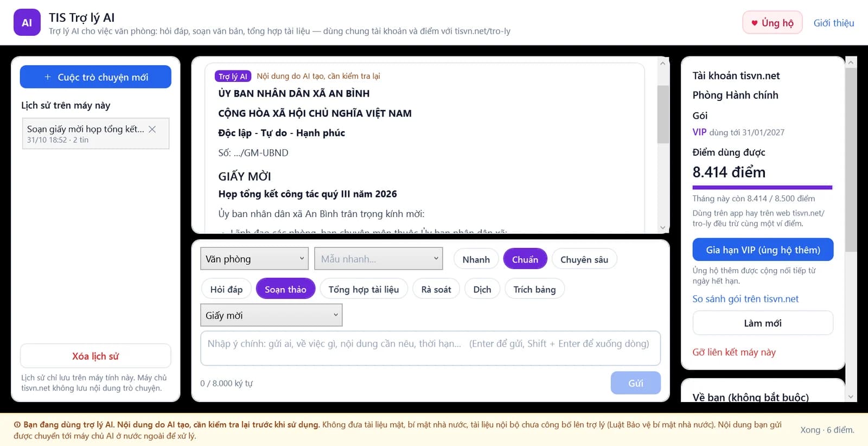The width and height of the screenshot is (868, 446).
Task: Select the 'Soạn thảo' task tab
Action: click(285, 289)
